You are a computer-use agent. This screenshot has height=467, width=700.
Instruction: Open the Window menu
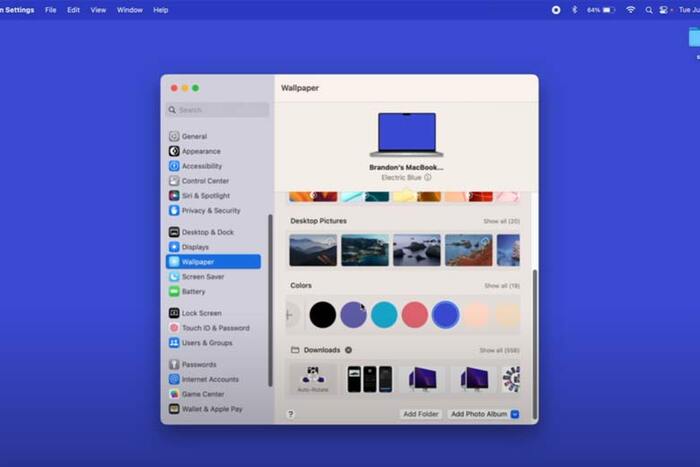tap(130, 9)
